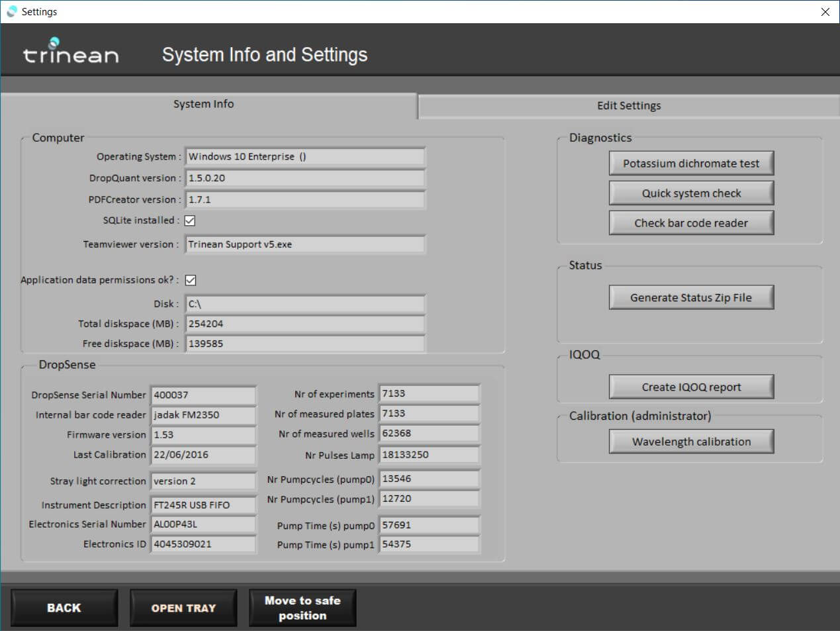Click the DropQuant version field
The height and width of the screenshot is (631, 840).
(x=304, y=178)
